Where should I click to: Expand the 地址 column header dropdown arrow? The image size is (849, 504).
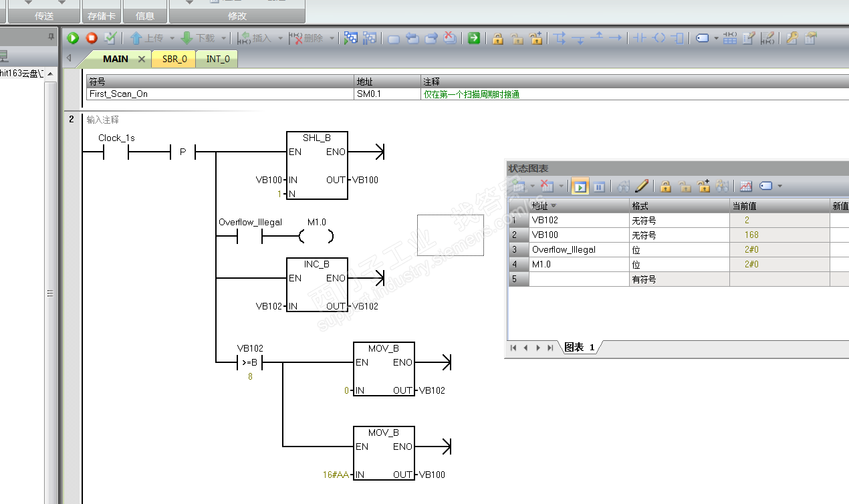(x=554, y=206)
